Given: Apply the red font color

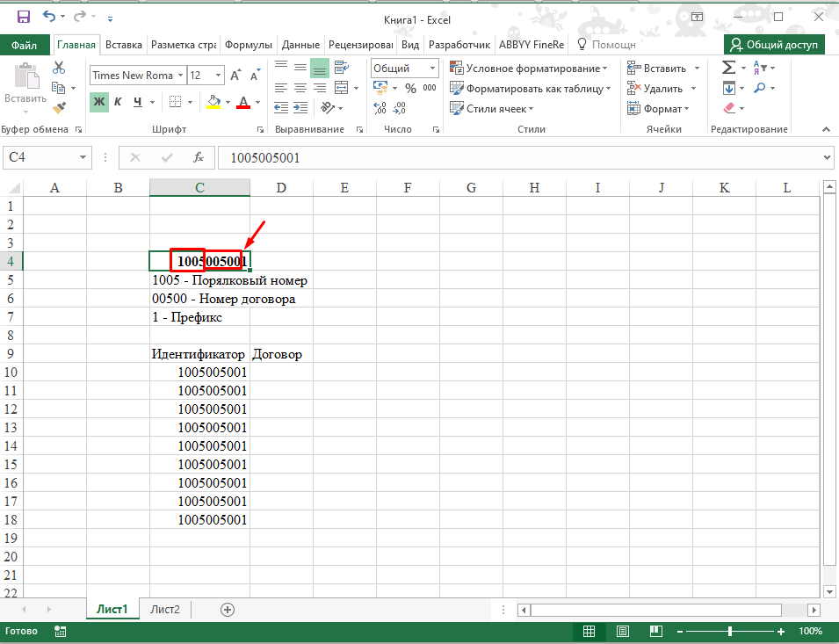Looking at the screenshot, I should tap(243, 102).
